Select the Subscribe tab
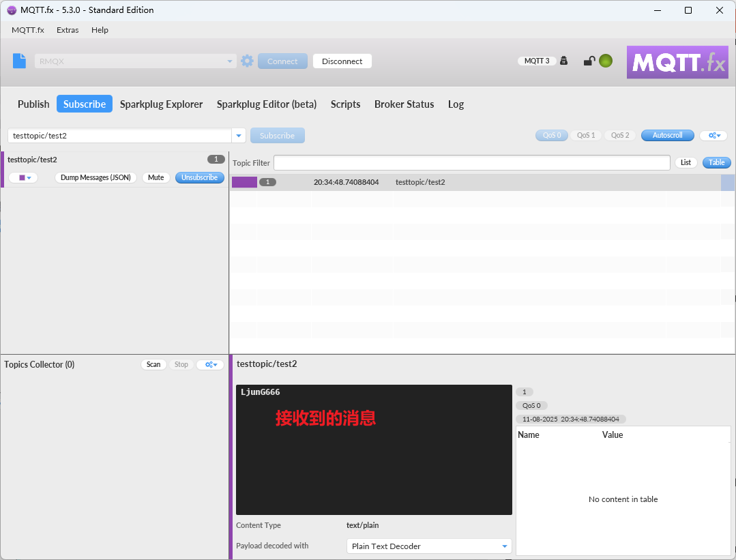The image size is (736, 560). pos(85,104)
